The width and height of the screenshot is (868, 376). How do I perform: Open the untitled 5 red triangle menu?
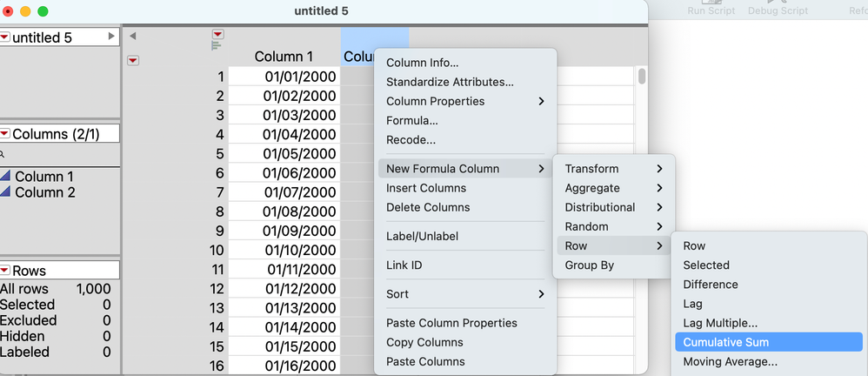tap(5, 37)
